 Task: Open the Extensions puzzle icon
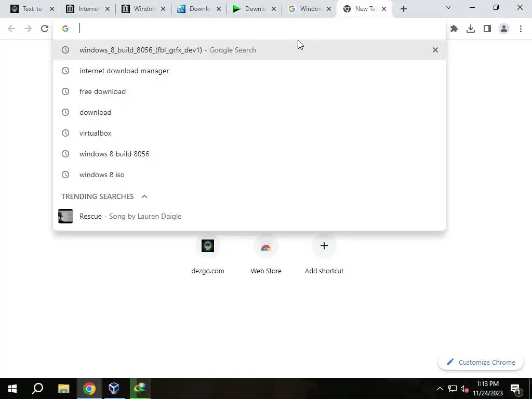(454, 29)
